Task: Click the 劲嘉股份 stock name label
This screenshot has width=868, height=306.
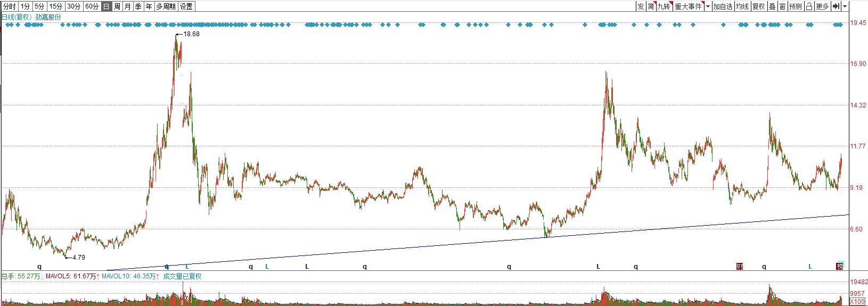Action: (48, 17)
